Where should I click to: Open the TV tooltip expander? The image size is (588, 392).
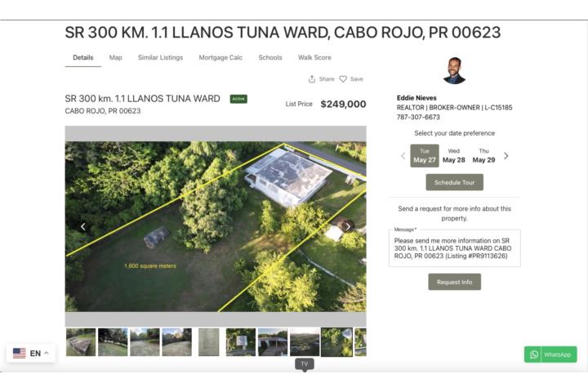305,364
